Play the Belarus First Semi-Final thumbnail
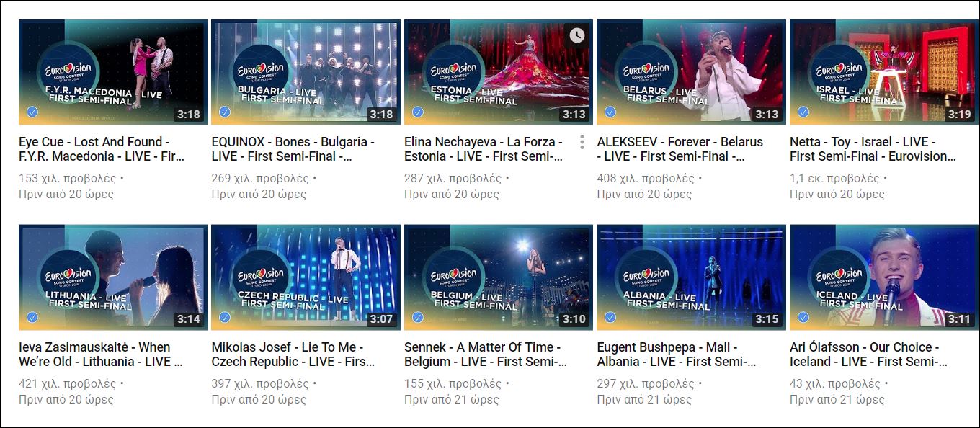Screen dimensions: 980x428 pos(691,73)
